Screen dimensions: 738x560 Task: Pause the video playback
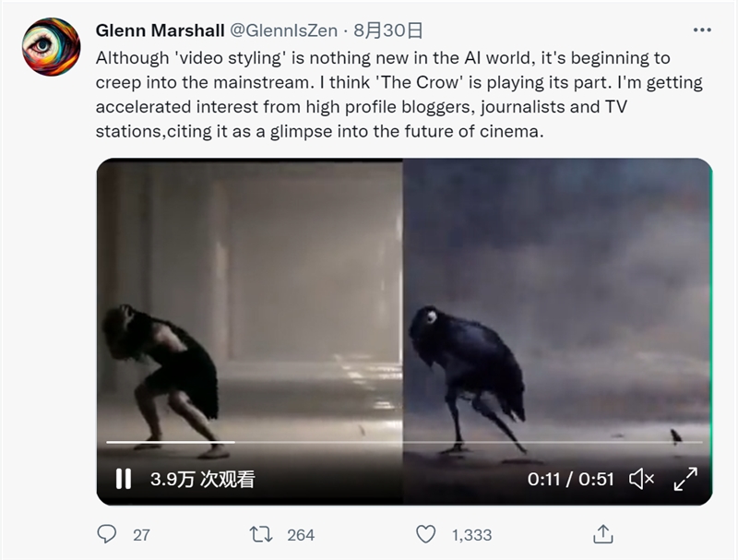click(123, 479)
